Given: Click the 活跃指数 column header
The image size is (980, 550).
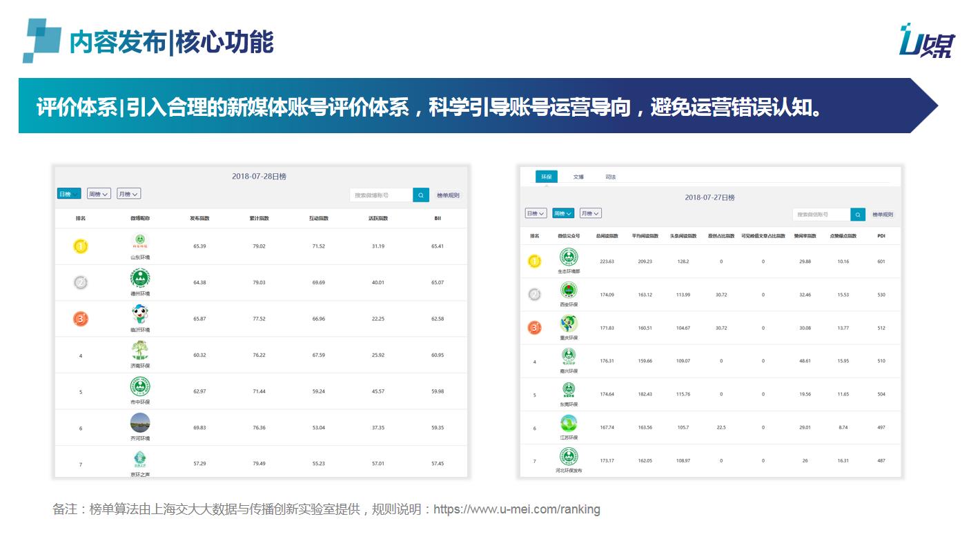Looking at the screenshot, I should point(378,218).
